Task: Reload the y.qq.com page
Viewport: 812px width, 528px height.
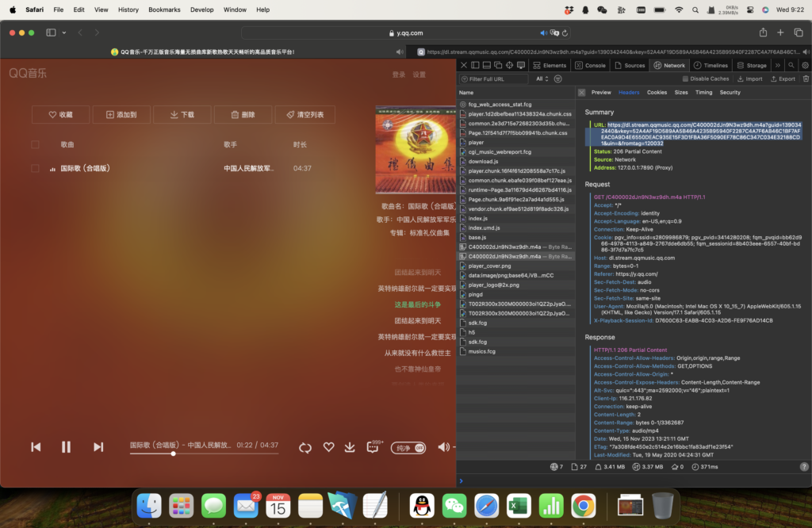Action: [565, 33]
